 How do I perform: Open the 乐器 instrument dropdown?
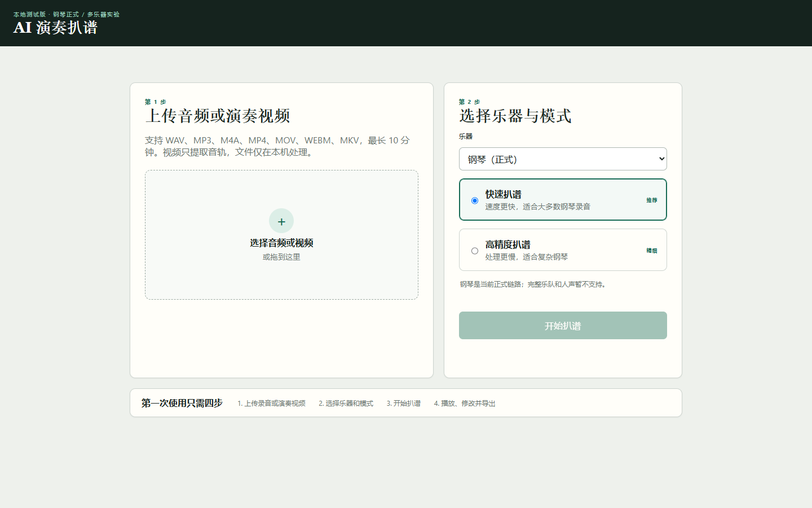563,159
